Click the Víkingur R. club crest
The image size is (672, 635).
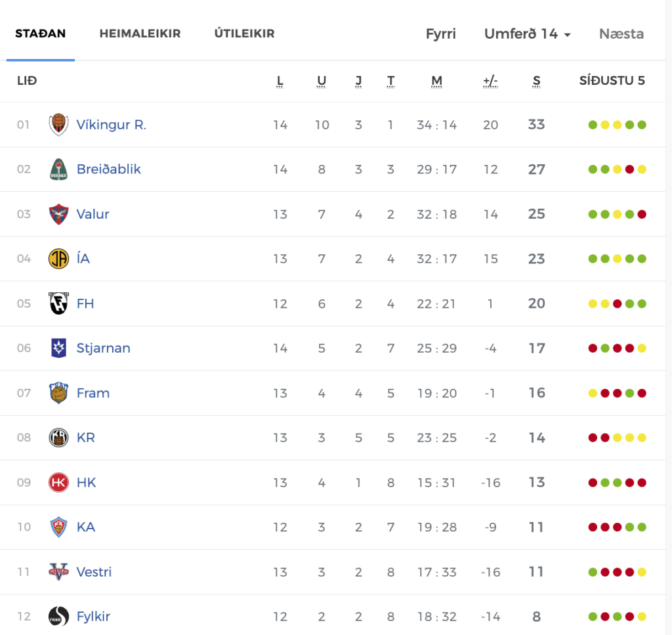(58, 125)
